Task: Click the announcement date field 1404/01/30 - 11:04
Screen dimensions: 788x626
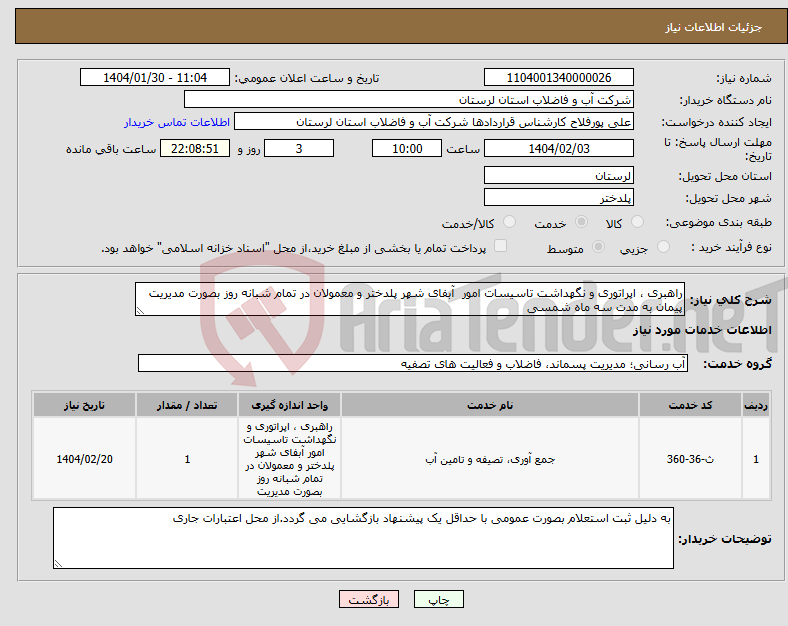Action: [x=155, y=77]
